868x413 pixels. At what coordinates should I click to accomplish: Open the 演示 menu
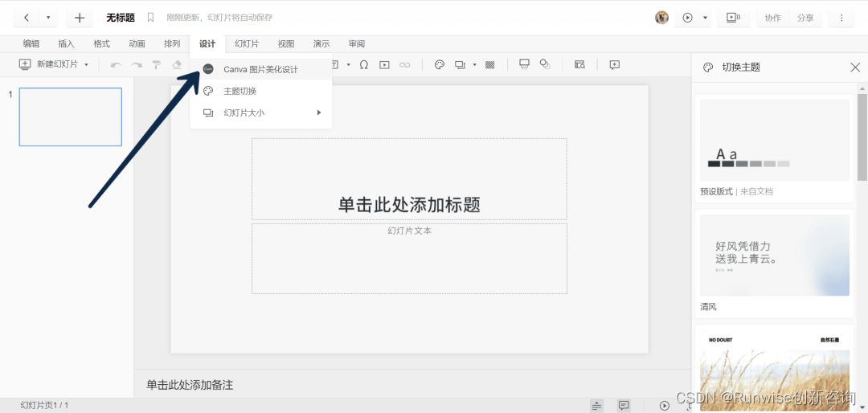[321, 43]
